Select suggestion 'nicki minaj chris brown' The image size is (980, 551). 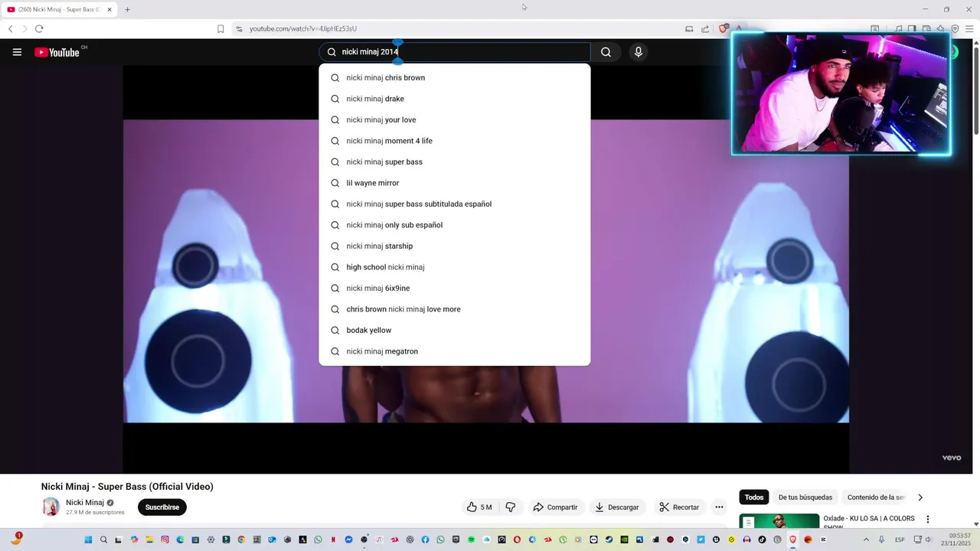pos(455,77)
